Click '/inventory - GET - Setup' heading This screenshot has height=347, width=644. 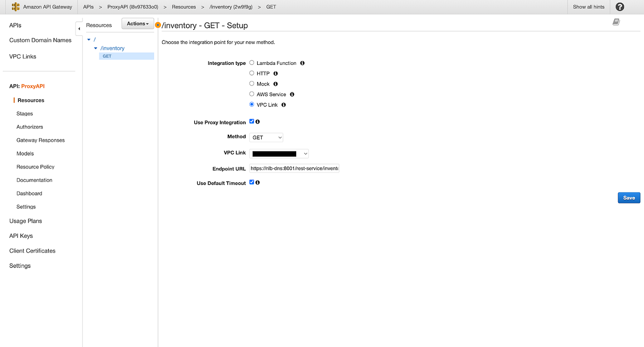(x=205, y=26)
